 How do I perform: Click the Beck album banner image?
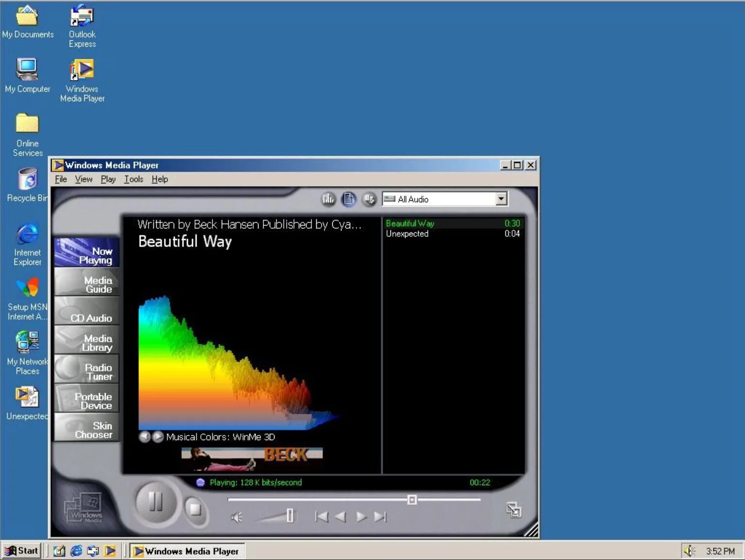pyautogui.click(x=252, y=459)
